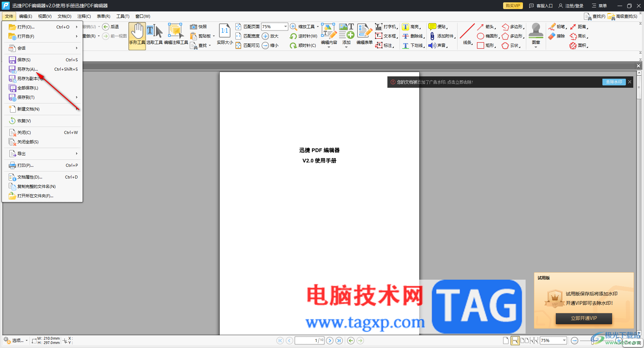Select the Pencil tool

[557, 27]
